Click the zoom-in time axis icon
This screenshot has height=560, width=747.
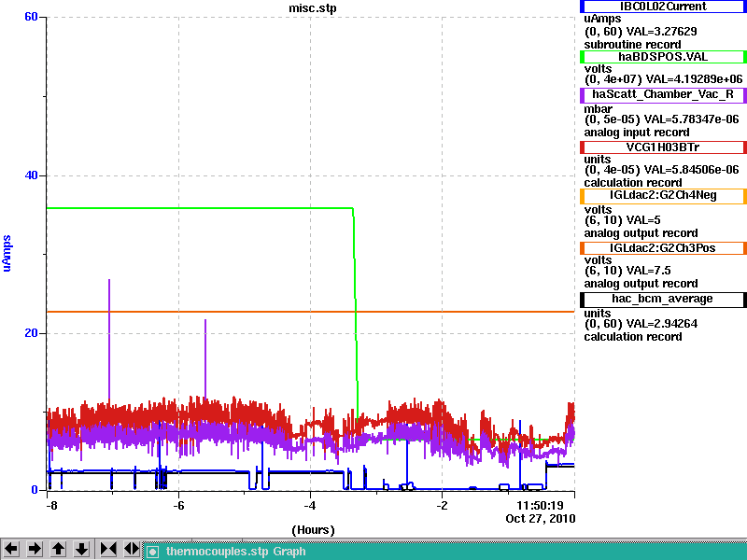pos(108,549)
